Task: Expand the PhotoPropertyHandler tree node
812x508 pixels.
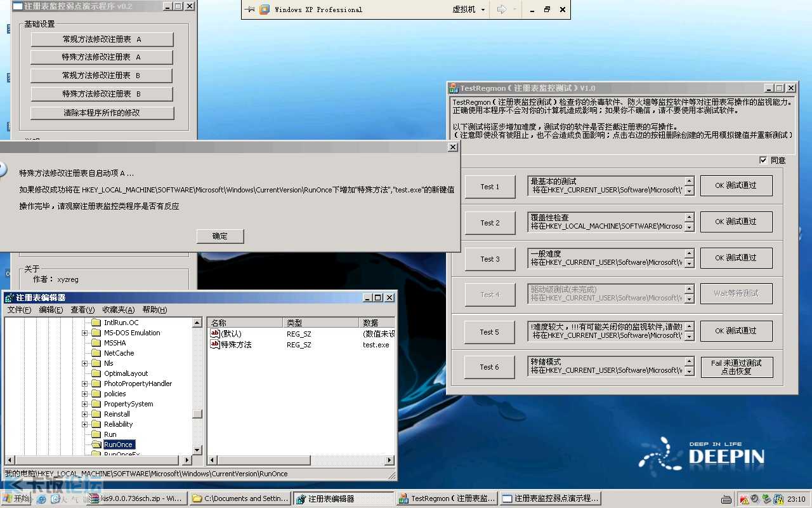Action: 85,384
